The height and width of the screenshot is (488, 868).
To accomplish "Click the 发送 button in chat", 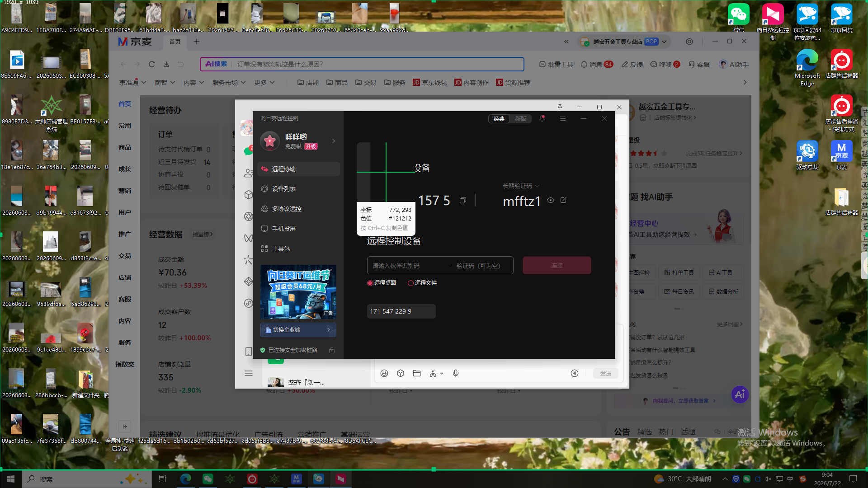I will pyautogui.click(x=606, y=374).
